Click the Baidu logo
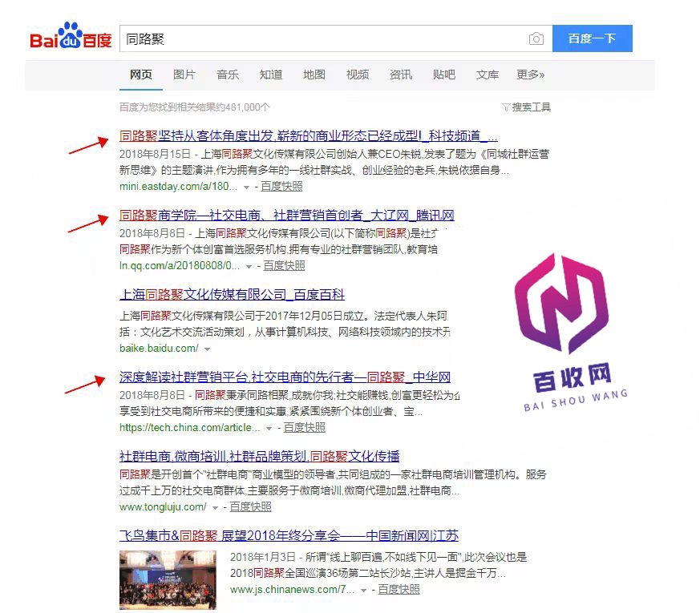Screen dimensions: 700x613 click(71, 37)
